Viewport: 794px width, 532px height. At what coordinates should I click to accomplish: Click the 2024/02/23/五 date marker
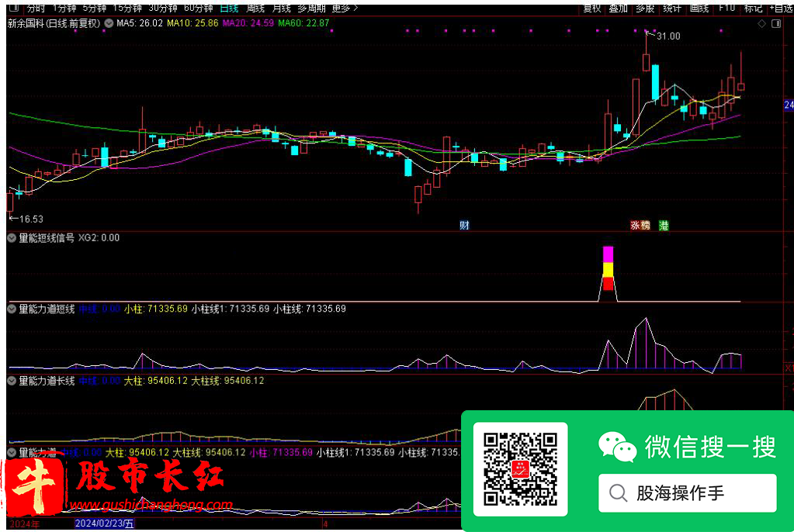(104, 523)
